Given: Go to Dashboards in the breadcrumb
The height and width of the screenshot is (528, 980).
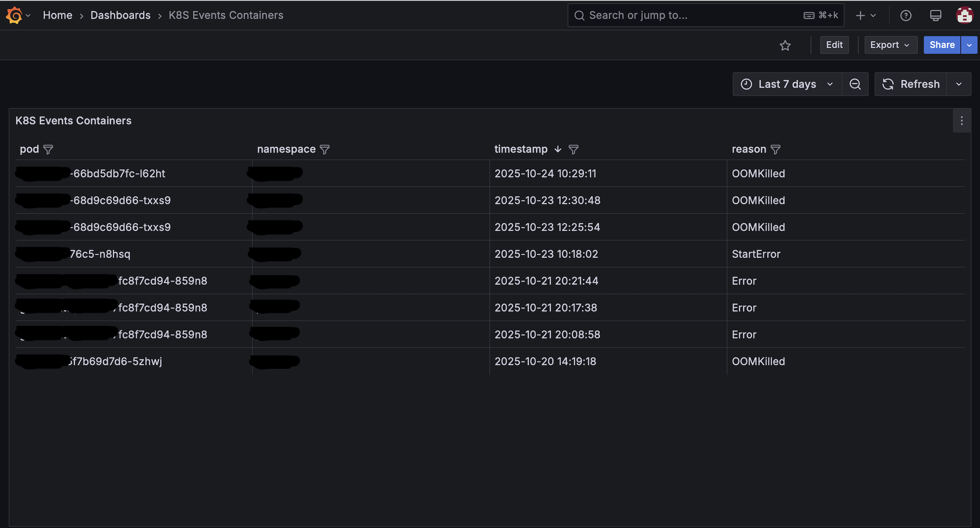Looking at the screenshot, I should pos(120,15).
